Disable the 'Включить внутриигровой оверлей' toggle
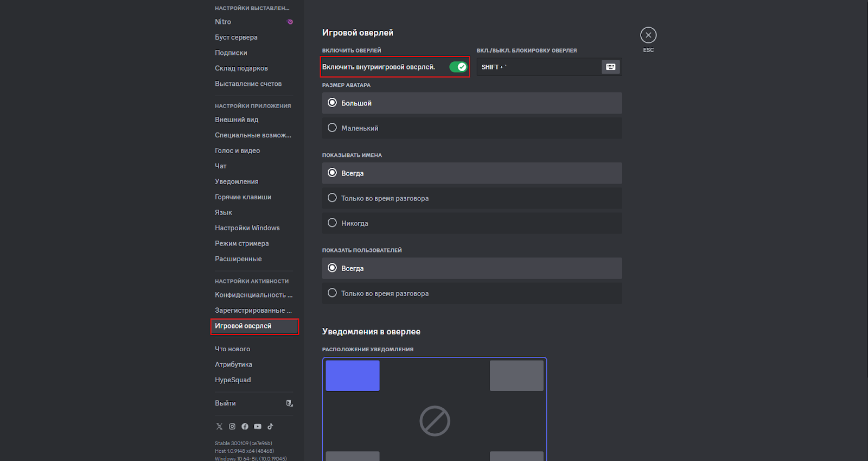This screenshot has height=461, width=868. coord(458,67)
